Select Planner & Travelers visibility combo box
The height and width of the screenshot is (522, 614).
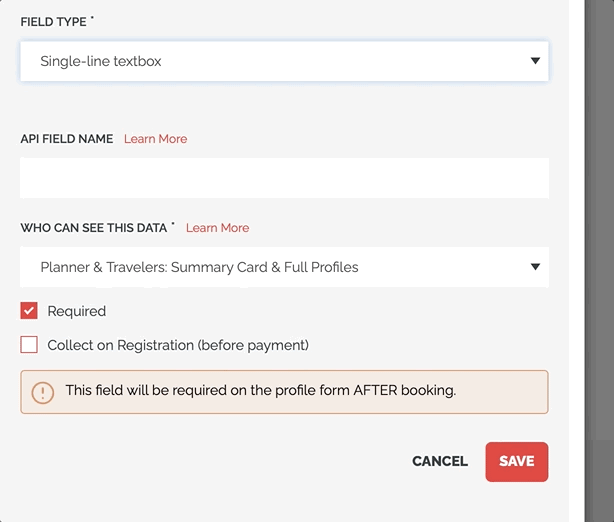click(x=284, y=267)
